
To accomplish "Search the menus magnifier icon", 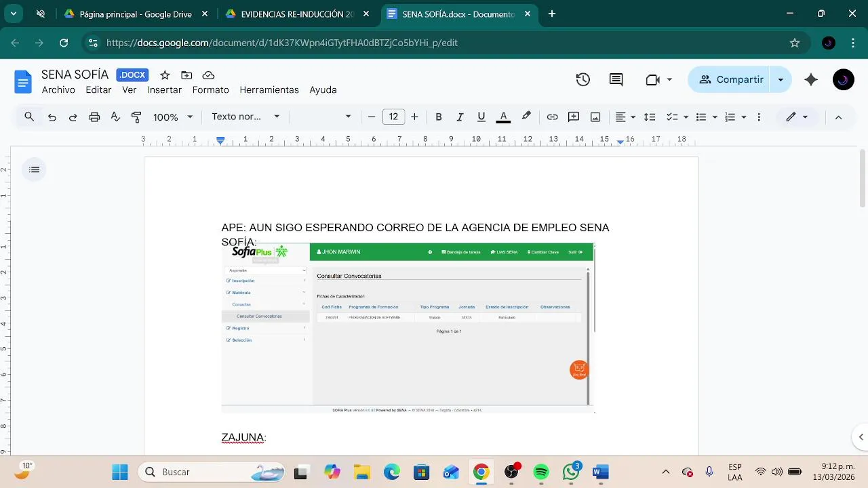I will pyautogui.click(x=29, y=117).
